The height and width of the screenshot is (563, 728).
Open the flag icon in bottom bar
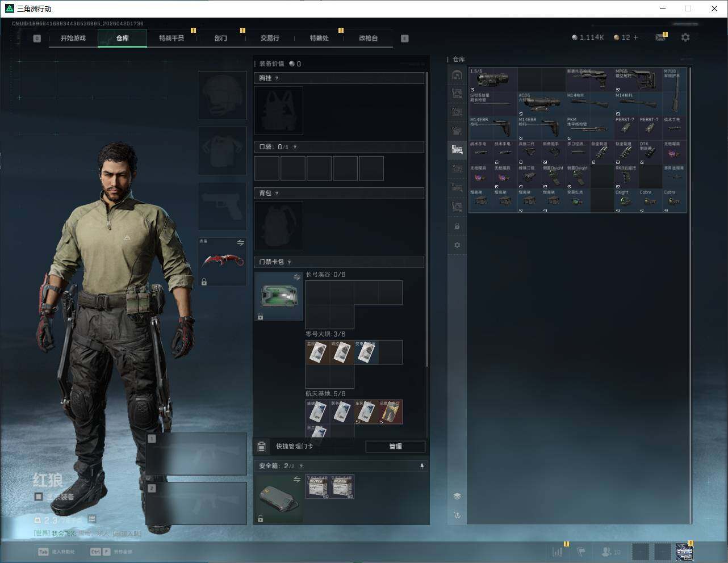(x=581, y=551)
